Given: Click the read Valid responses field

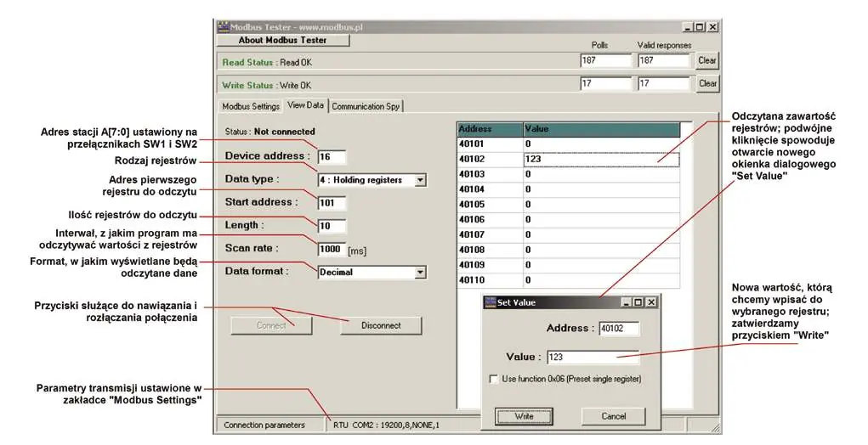Looking at the screenshot, I should pyautogui.click(x=663, y=60).
